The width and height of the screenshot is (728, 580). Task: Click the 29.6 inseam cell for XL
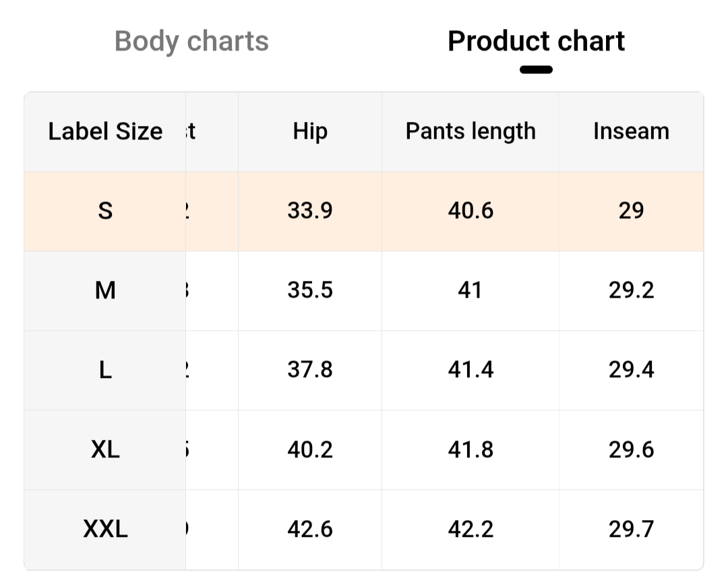pos(631,449)
